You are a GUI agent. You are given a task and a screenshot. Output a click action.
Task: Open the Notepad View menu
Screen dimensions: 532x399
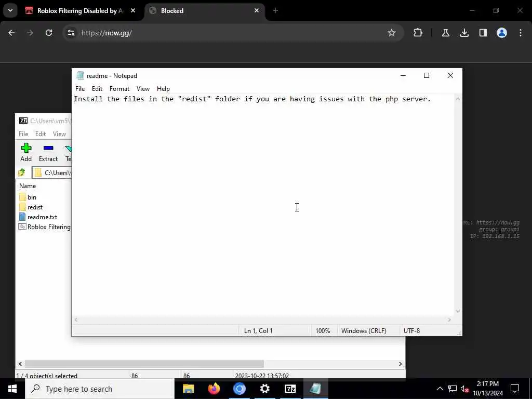tap(143, 88)
